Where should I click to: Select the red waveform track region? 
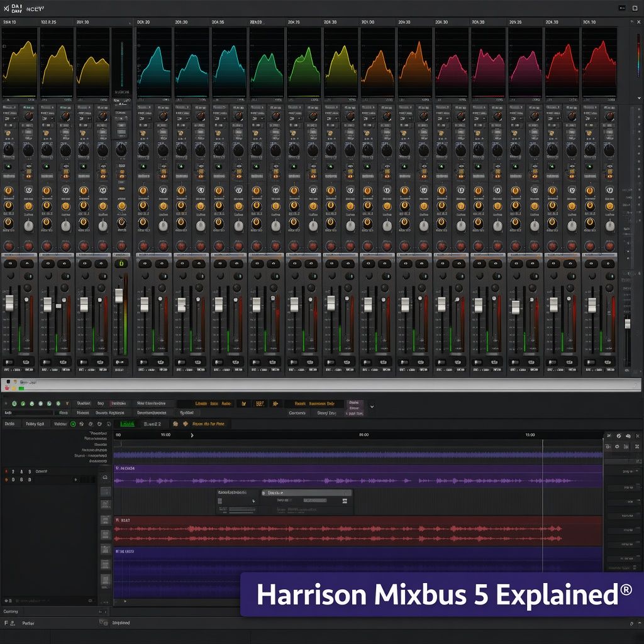358,531
